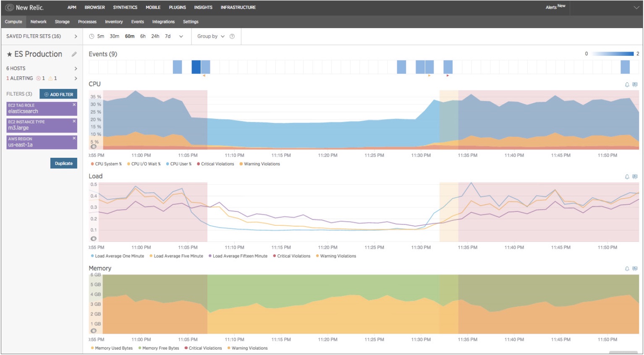
Task: Open the Insights top menu
Action: (203, 8)
